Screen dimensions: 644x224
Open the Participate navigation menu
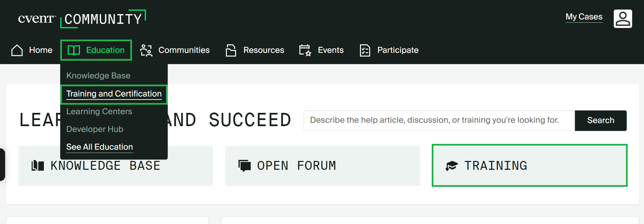(389, 50)
